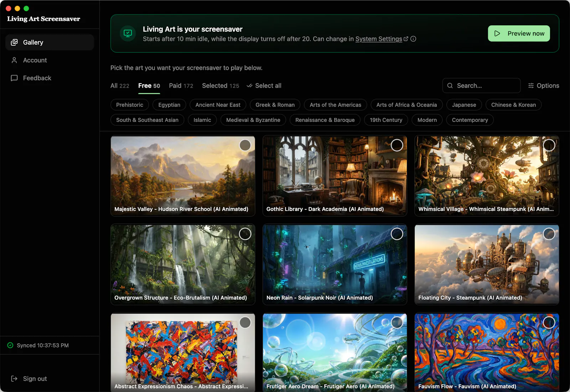Switch to the Free 50 tab
The width and height of the screenshot is (570, 392).
(x=149, y=86)
